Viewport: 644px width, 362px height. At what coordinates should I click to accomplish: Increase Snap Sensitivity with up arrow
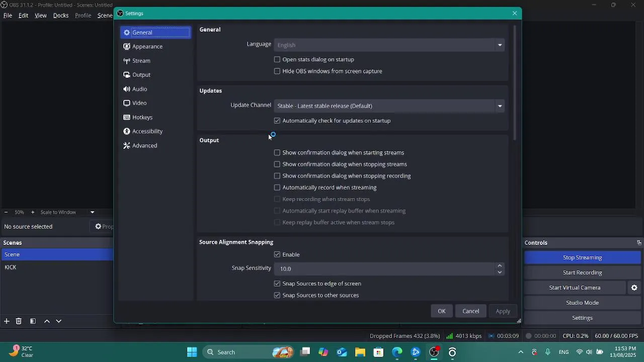pyautogui.click(x=500, y=265)
